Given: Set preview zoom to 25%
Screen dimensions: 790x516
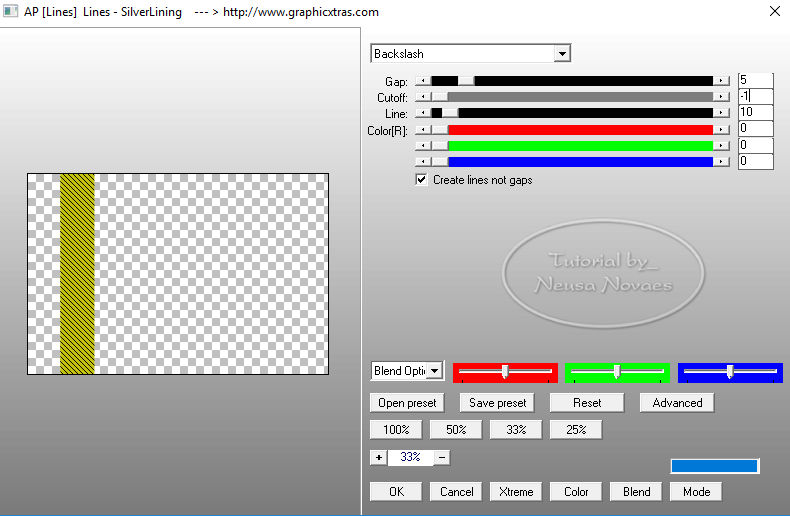Looking at the screenshot, I should [x=576, y=429].
